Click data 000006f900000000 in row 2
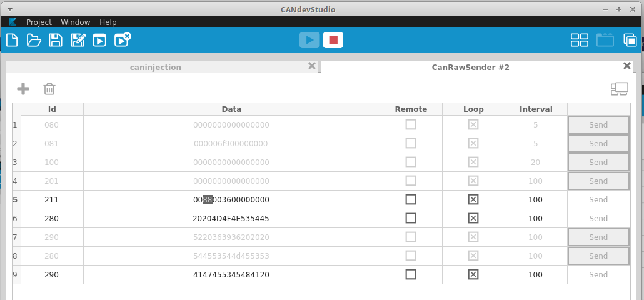The image size is (644, 300). (x=231, y=144)
